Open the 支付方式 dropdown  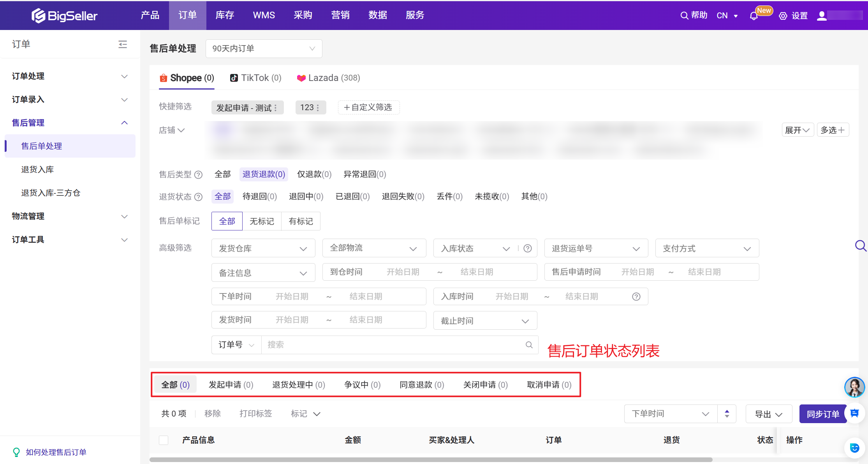pyautogui.click(x=707, y=248)
